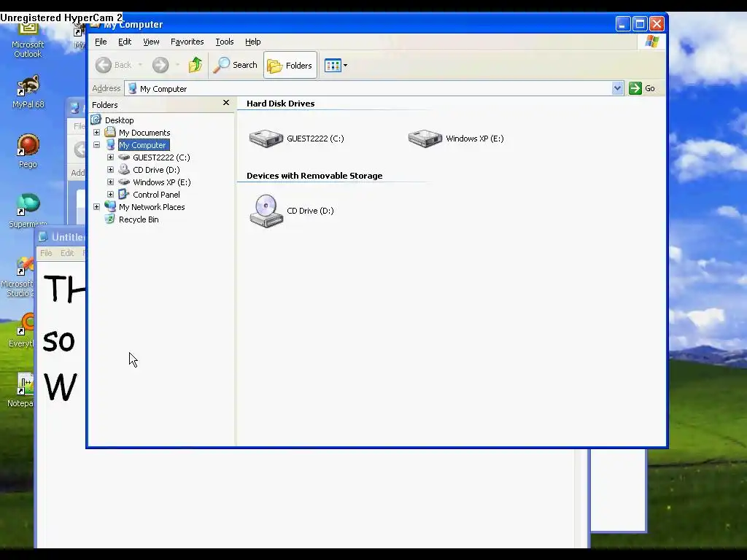Expand My Documents tree node
The height and width of the screenshot is (560, 747).
97,133
